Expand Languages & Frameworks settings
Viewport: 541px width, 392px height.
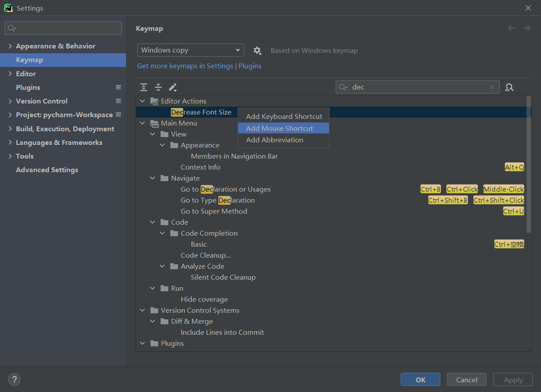[10, 142]
